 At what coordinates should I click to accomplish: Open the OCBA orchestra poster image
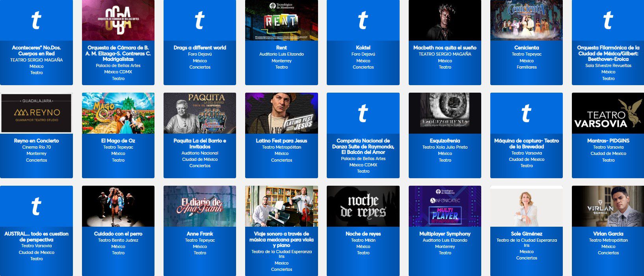(118, 20)
